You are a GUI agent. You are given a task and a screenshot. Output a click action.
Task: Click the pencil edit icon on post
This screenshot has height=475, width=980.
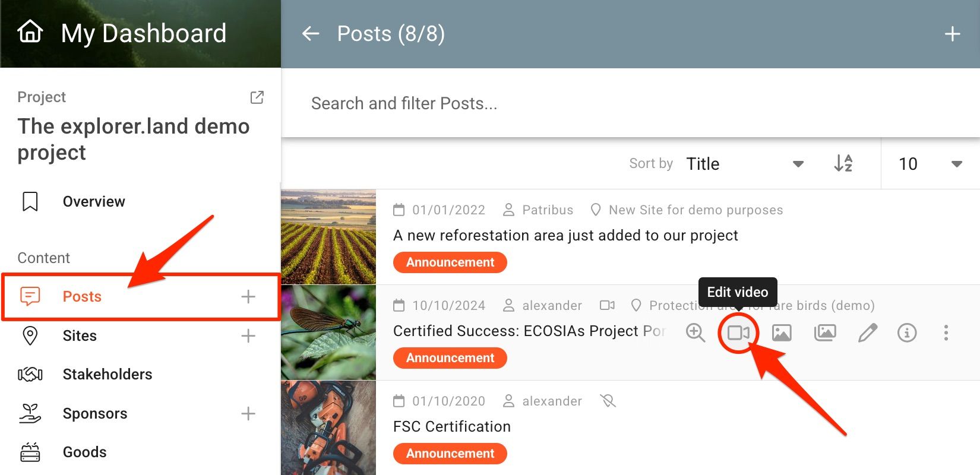click(867, 332)
